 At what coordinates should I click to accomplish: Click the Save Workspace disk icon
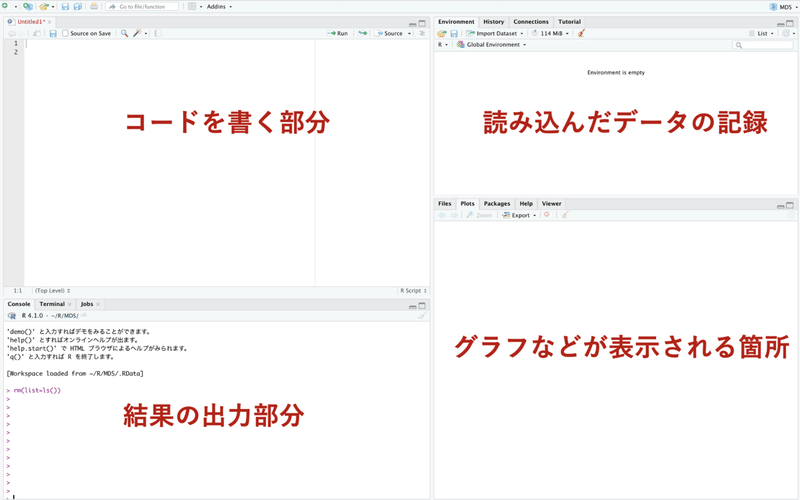(454, 34)
